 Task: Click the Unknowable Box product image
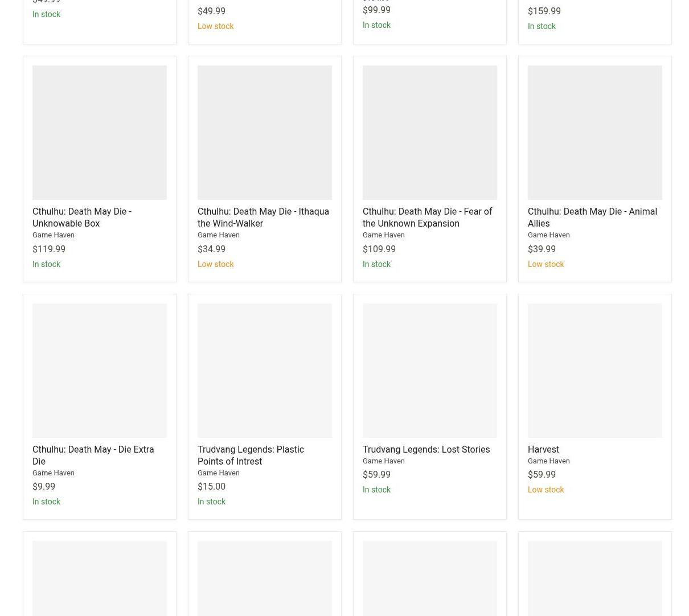tap(100, 133)
